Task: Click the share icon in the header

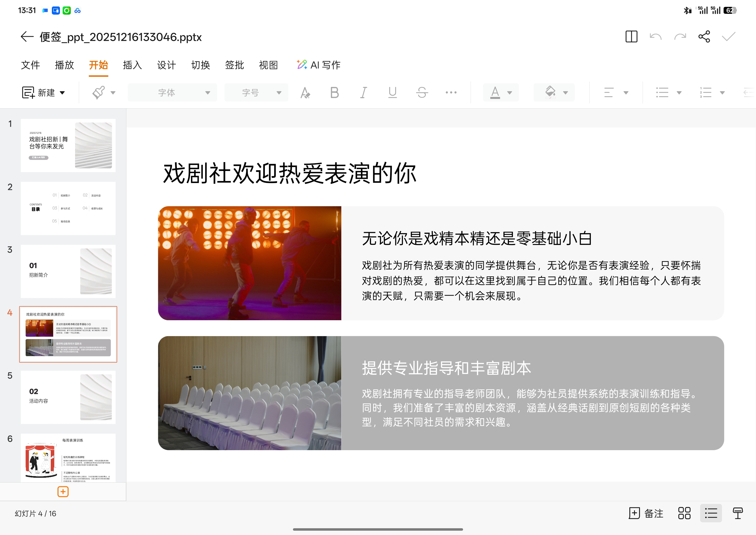Action: click(x=704, y=36)
